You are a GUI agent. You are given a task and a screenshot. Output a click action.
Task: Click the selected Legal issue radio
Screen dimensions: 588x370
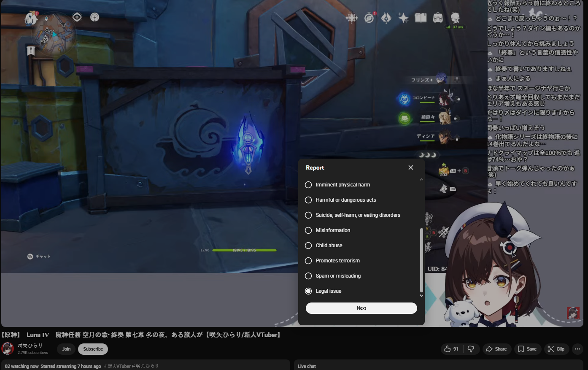click(308, 291)
